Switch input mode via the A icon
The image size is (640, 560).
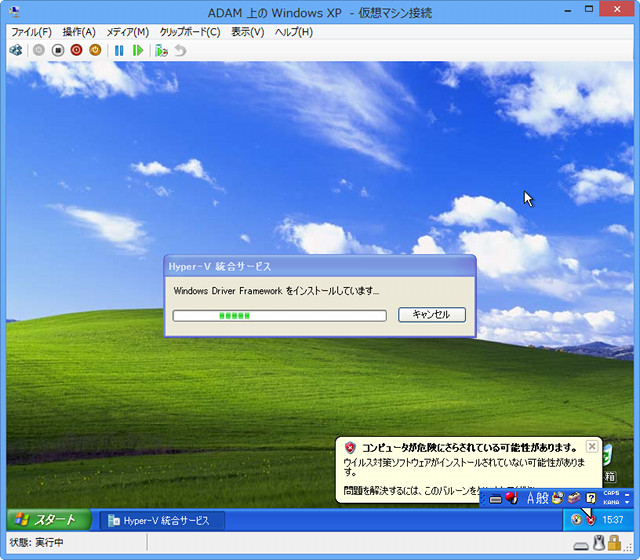coord(530,498)
